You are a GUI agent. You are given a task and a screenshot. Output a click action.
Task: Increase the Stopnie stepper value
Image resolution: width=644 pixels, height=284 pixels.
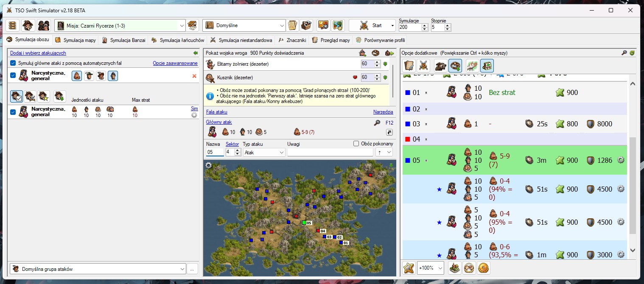(448, 25)
